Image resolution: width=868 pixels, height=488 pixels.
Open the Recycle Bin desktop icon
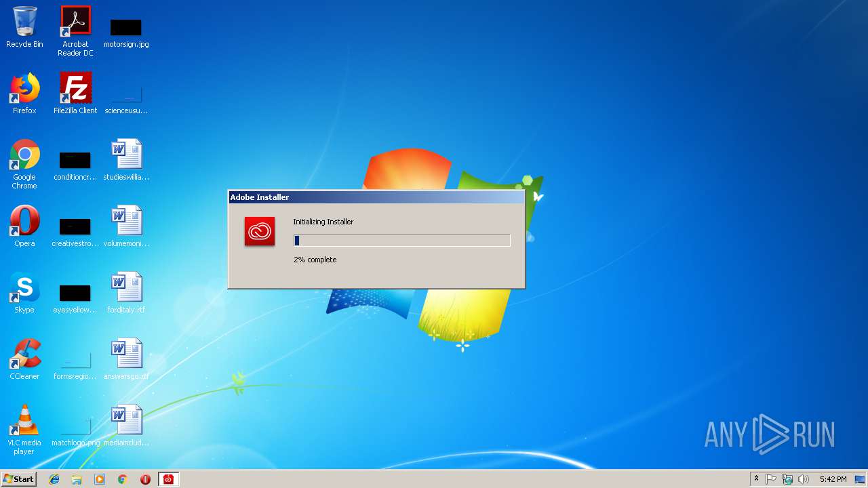pyautogui.click(x=24, y=27)
